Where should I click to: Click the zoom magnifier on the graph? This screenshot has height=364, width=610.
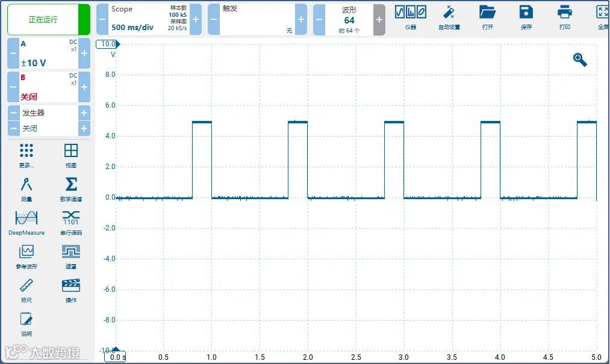[x=580, y=60]
